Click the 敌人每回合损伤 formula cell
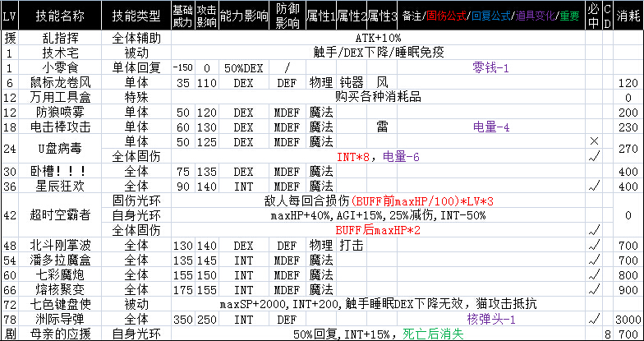 click(x=378, y=201)
